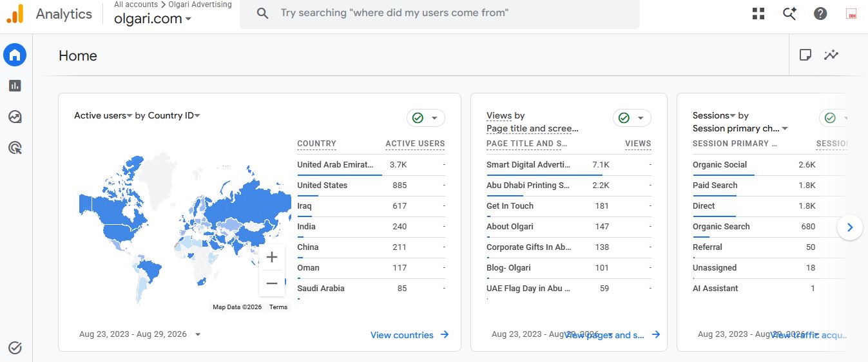Click the India country row
Viewport: 868px width, 362px height.
pyautogui.click(x=371, y=227)
